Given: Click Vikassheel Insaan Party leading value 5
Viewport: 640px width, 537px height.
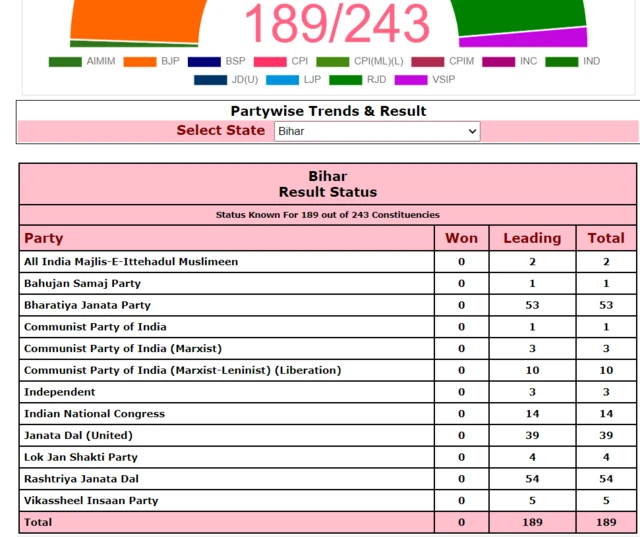Looking at the screenshot, I should 532,501.
